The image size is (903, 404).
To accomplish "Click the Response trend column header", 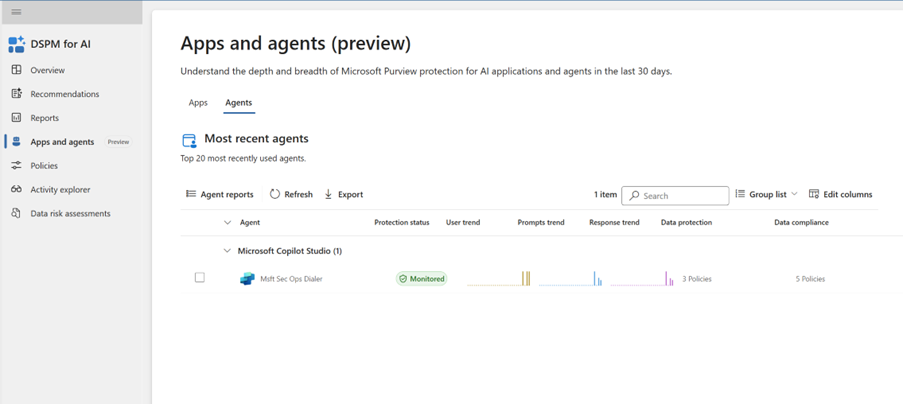I will coord(614,223).
